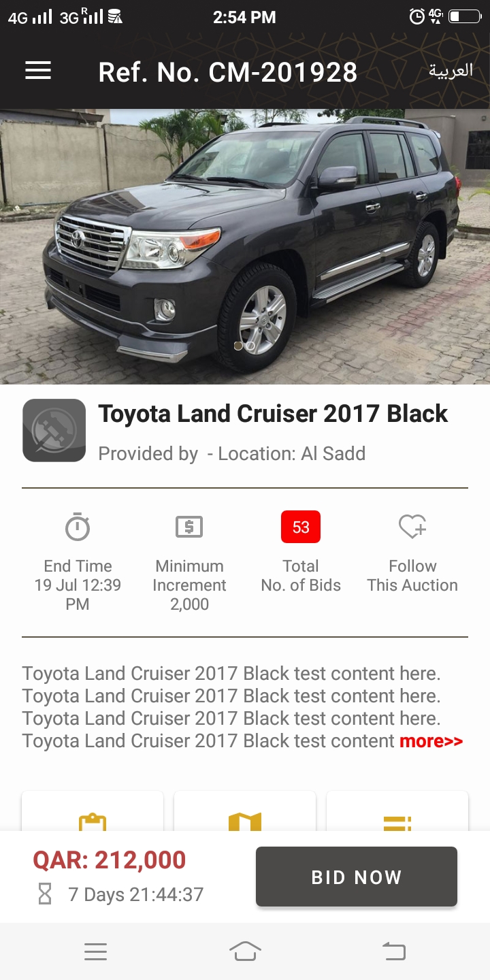Tap the Minimum Increment dollar icon

tap(189, 527)
